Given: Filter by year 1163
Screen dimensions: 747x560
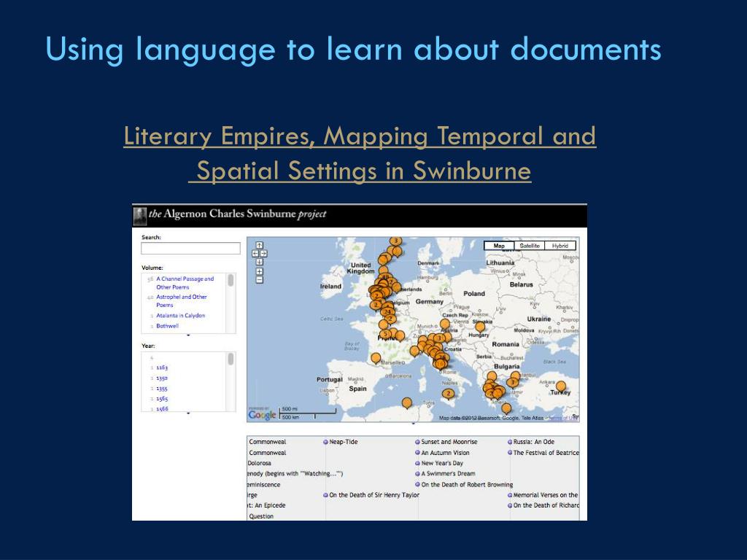Looking at the screenshot, I should [x=162, y=367].
